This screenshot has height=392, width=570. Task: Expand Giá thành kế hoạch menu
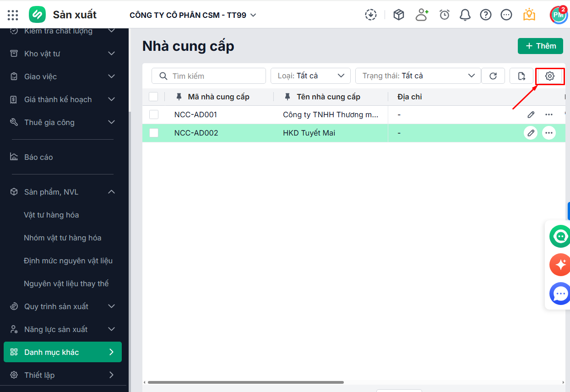point(63,99)
